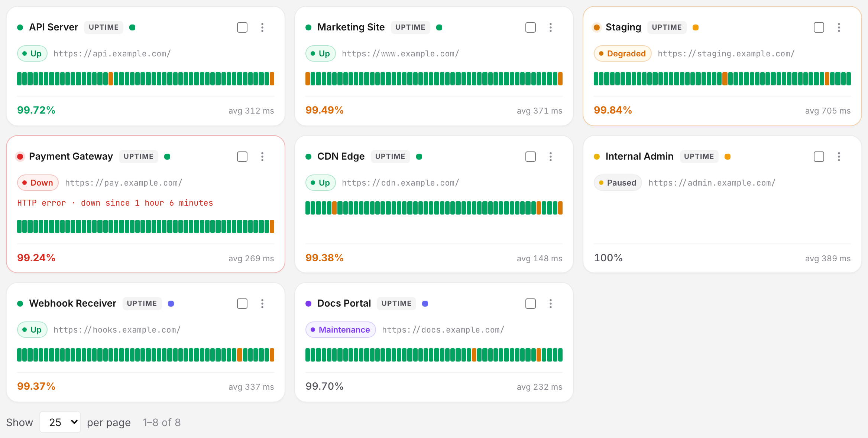Image resolution: width=868 pixels, height=438 pixels.
Task: Tick the Staging monitor checkbox
Action: coord(819,27)
